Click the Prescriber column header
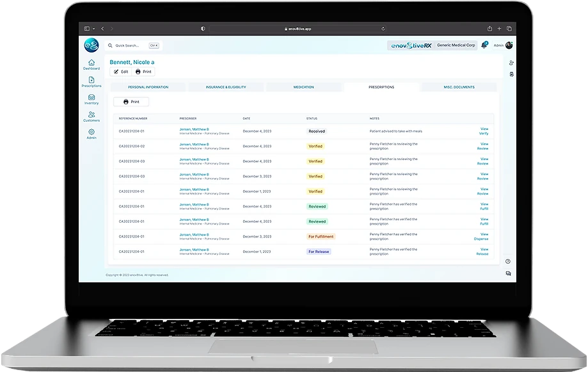The image size is (588, 372). [188, 118]
